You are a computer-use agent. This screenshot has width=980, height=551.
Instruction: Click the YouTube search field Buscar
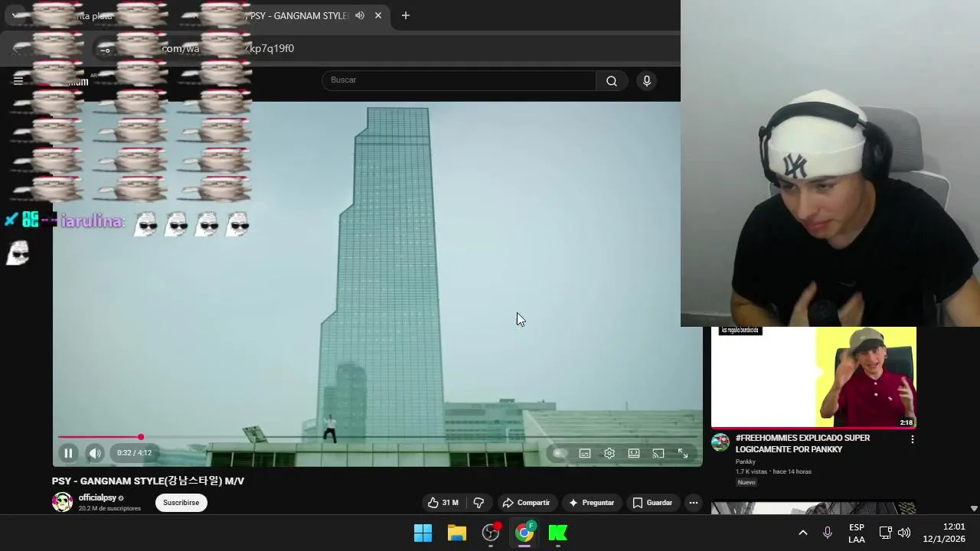pyautogui.click(x=459, y=80)
